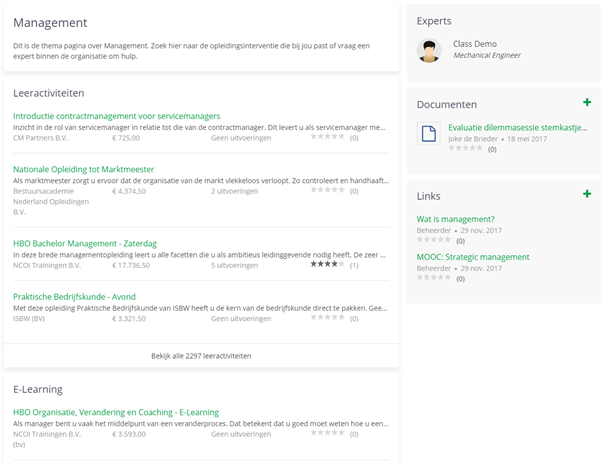The image size is (605, 463).
Task: Rate HBO Bachelor Management course stars
Action: pos(328,264)
